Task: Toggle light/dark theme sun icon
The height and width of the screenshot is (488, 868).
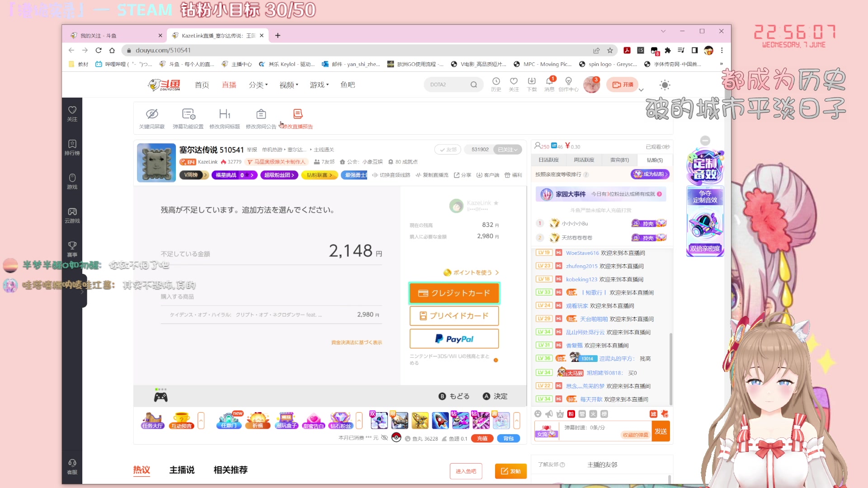Action: click(665, 84)
